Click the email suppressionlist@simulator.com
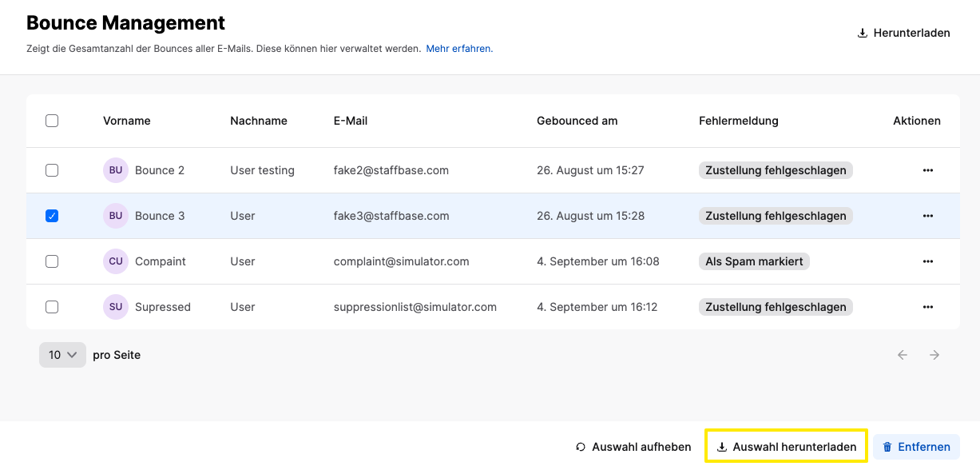980x466 pixels. pyautogui.click(x=415, y=307)
